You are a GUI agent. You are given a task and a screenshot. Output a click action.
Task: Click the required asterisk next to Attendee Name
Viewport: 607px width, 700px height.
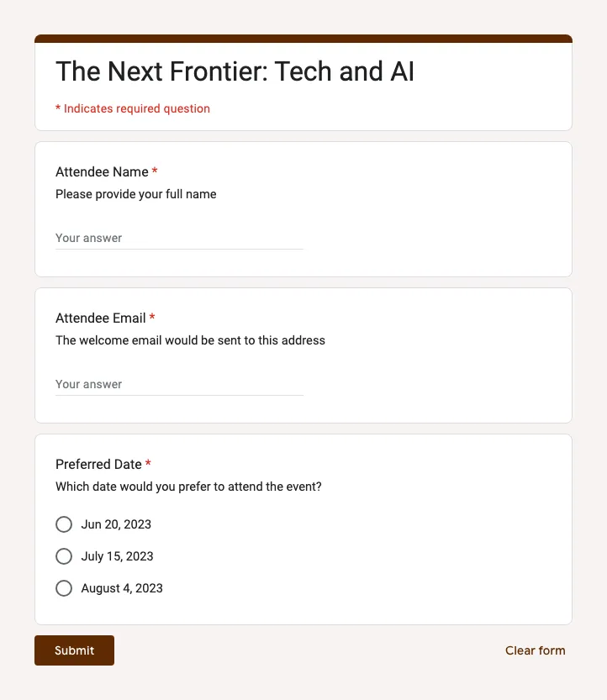(x=154, y=171)
